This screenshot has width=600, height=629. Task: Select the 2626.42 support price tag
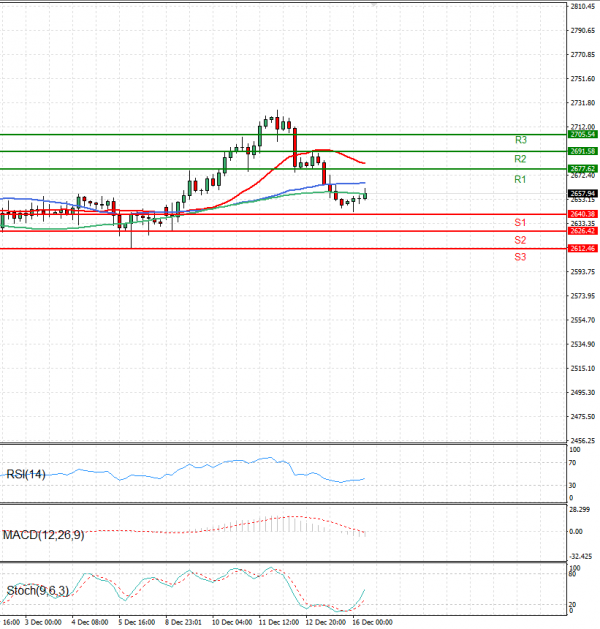tap(583, 231)
